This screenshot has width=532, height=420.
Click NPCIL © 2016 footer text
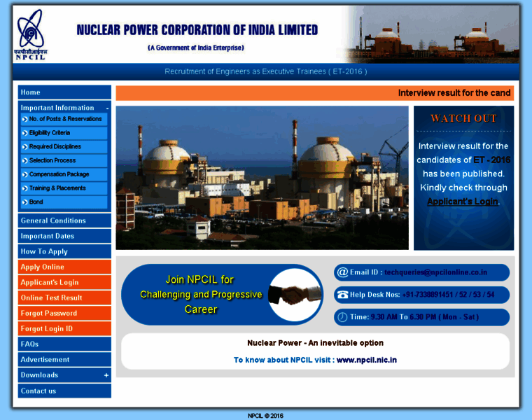click(x=265, y=416)
